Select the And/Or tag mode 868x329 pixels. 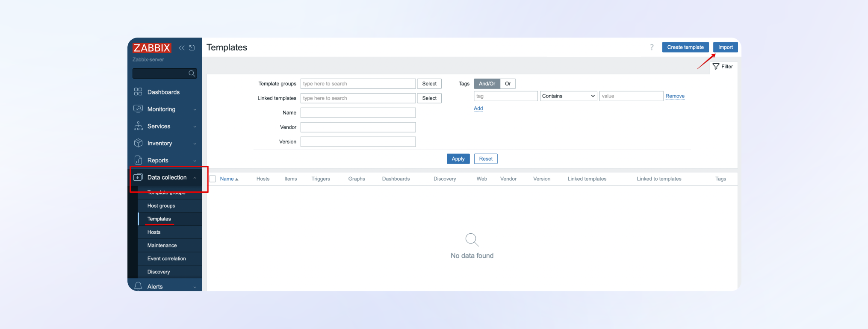pos(487,84)
